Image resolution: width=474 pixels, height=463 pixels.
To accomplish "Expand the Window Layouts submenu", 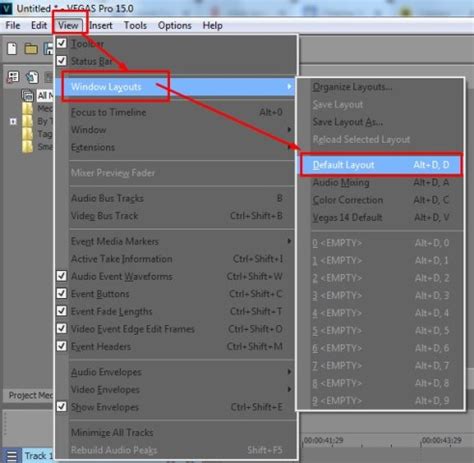I will (175, 87).
